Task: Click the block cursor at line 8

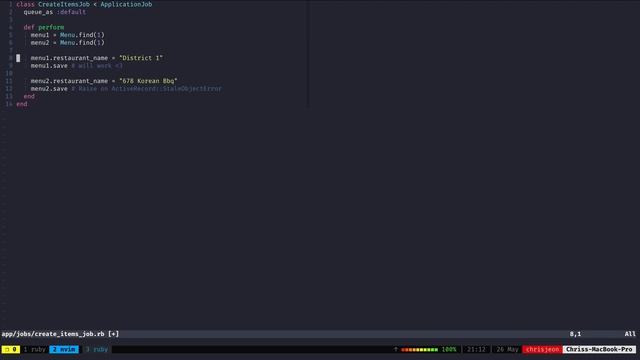Action: (18, 58)
